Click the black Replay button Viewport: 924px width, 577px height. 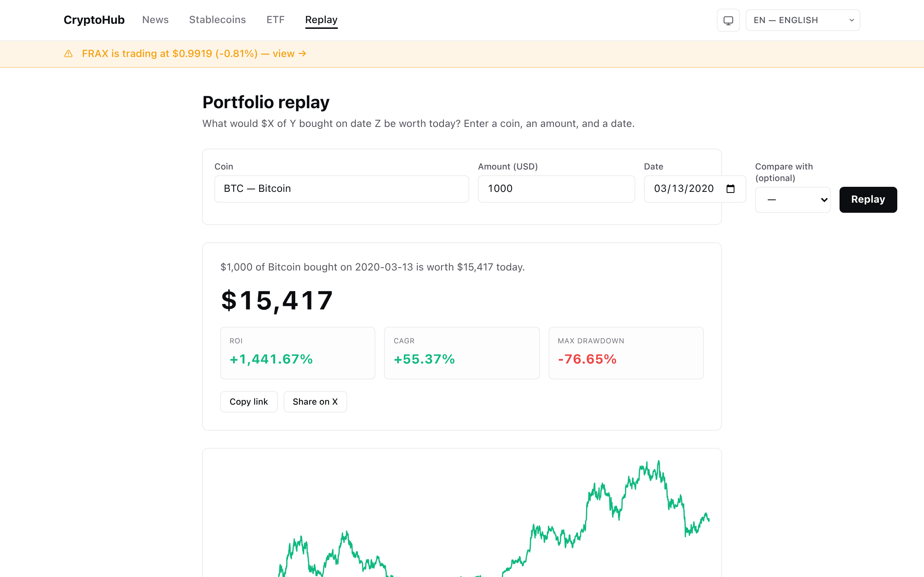tap(868, 199)
